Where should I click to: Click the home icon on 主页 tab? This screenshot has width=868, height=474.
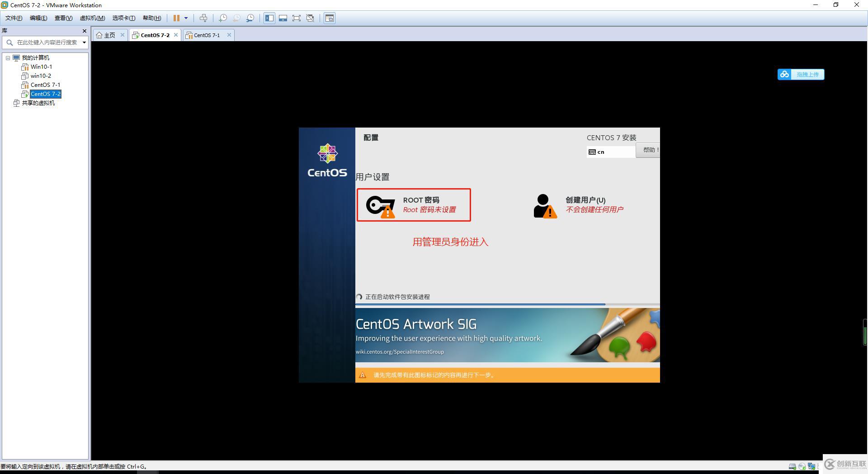click(x=99, y=35)
